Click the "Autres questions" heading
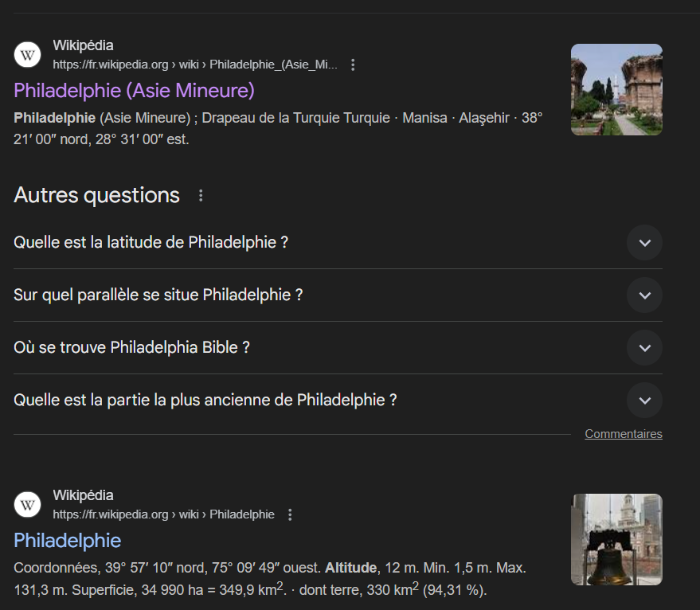 coord(96,196)
